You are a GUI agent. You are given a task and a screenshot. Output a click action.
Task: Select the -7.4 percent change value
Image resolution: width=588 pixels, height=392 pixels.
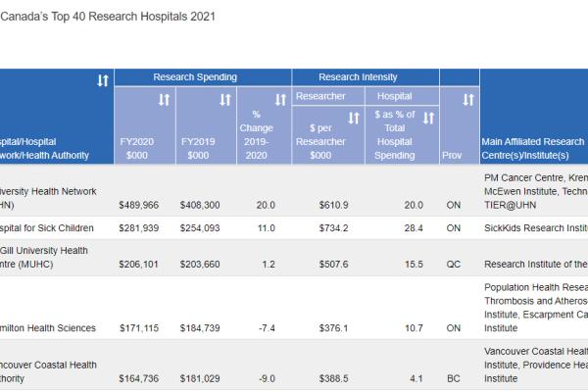point(267,328)
